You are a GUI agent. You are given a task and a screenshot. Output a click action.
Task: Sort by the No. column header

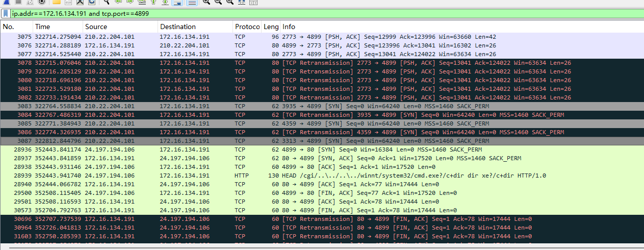(16, 27)
